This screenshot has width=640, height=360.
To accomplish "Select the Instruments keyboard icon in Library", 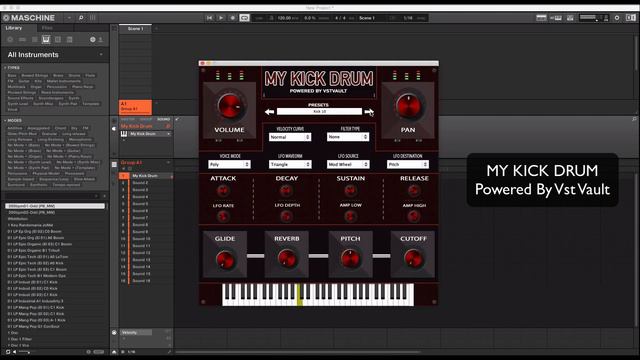I will [x=46, y=39].
